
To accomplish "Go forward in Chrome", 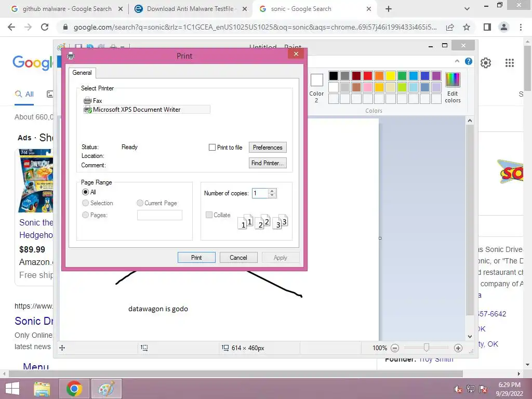I will [x=28, y=27].
